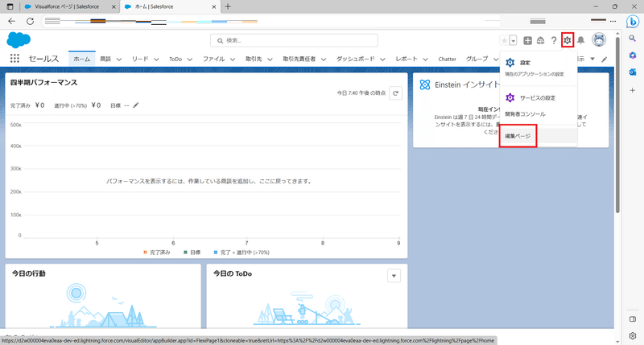Viewport: 644px width, 345px height.
Task: Open the レポート tab
Action: [407, 59]
